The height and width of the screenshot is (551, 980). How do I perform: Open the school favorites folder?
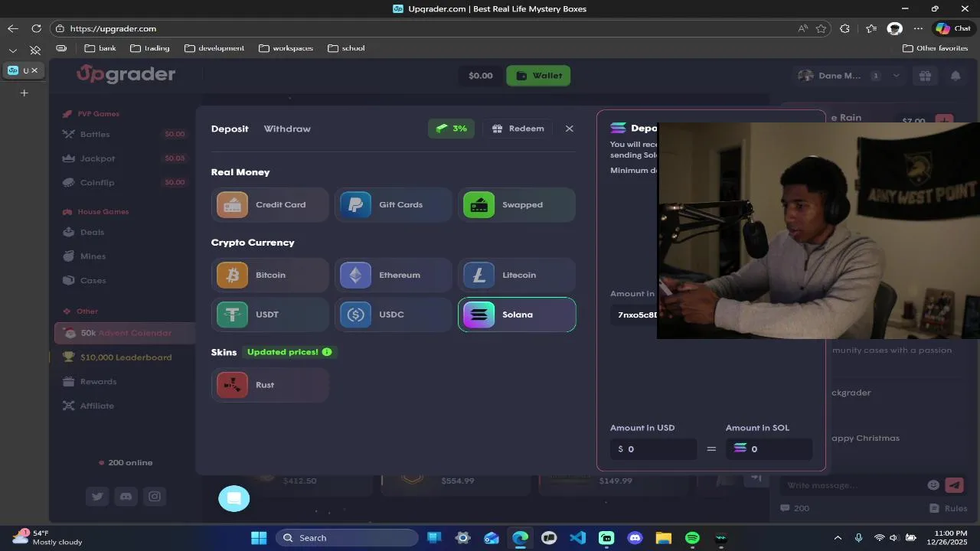pyautogui.click(x=346, y=48)
